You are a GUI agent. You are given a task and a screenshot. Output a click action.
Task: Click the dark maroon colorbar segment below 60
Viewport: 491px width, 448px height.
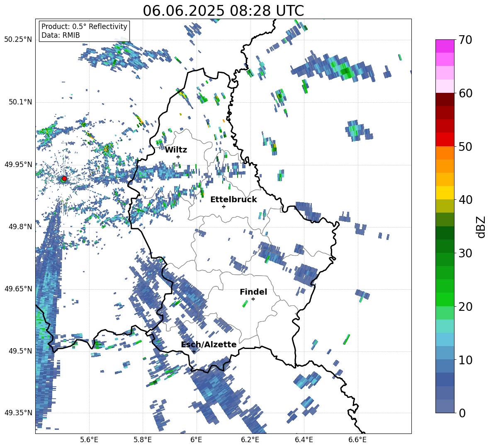445,99
